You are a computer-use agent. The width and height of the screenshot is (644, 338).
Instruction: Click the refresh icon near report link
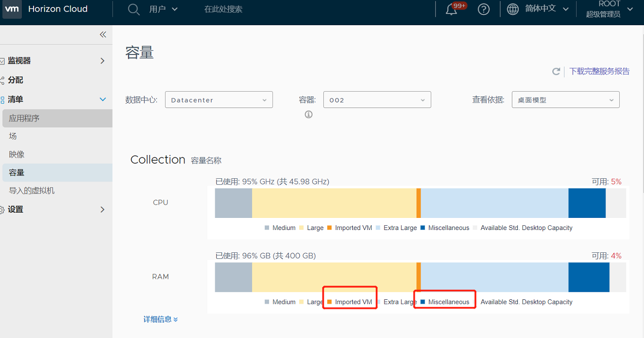pos(556,71)
